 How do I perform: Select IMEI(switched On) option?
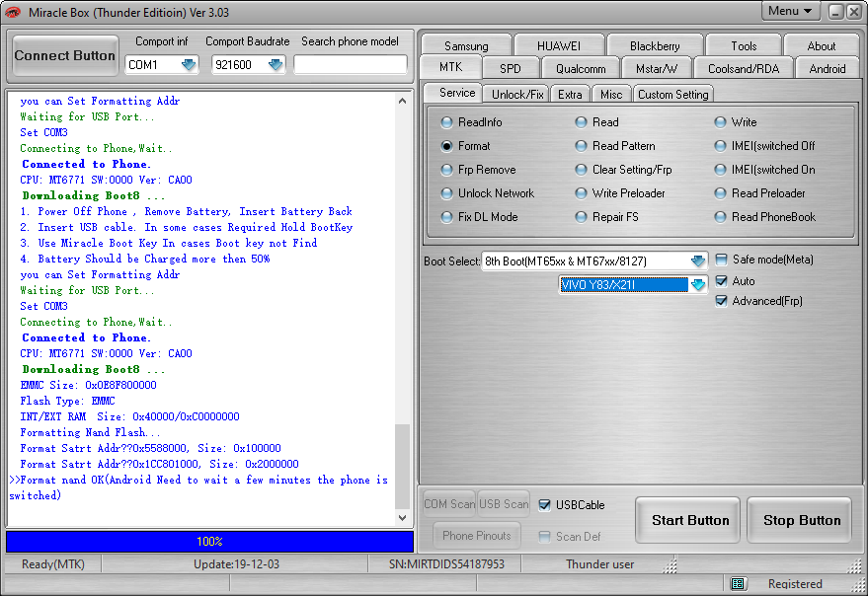tap(765, 170)
